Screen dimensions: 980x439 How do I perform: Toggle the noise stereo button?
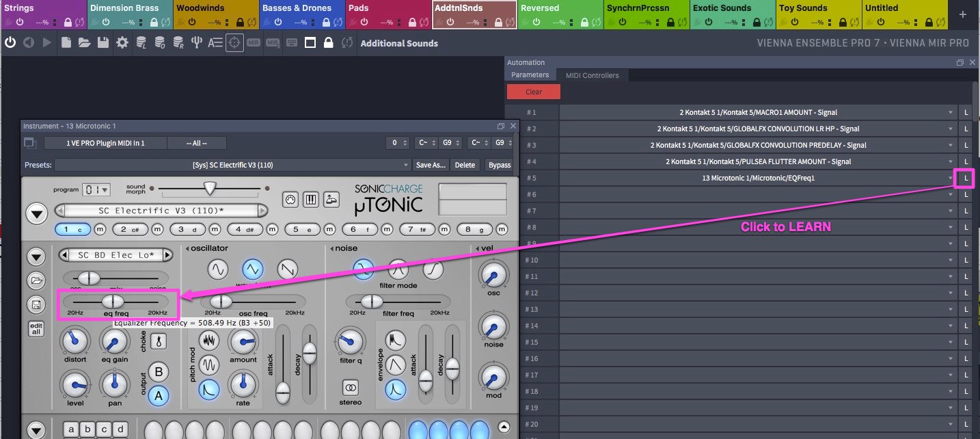click(351, 388)
